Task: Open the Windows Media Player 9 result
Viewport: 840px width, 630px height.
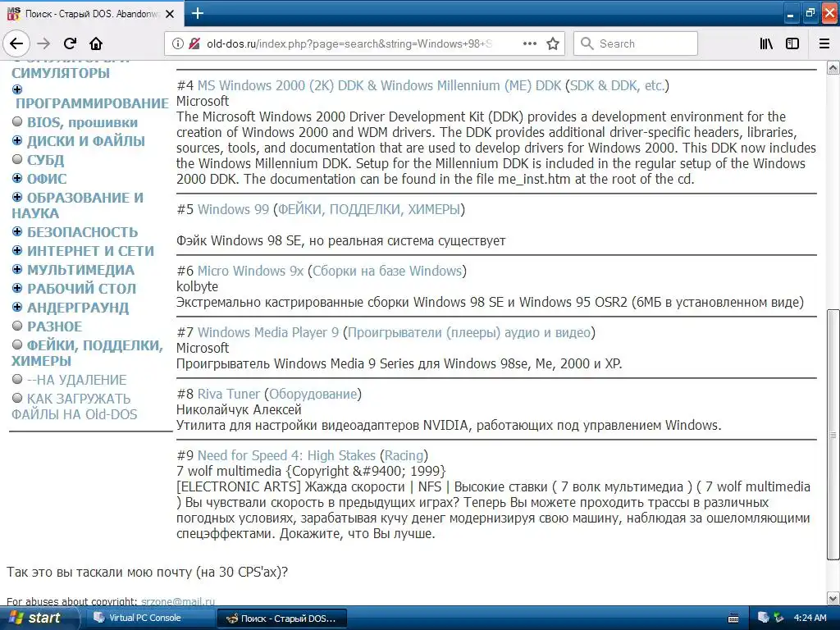Action: tap(268, 333)
